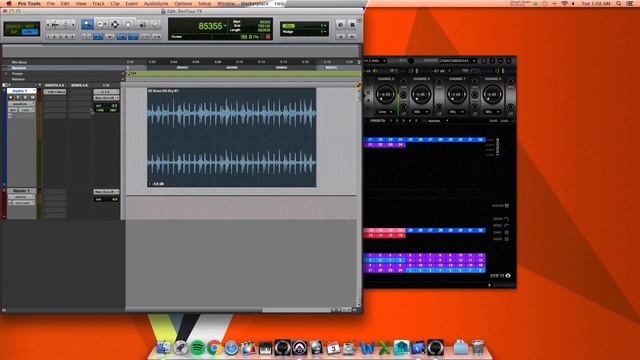This screenshot has width=640, height=360.
Task: Select the Trim tool
Action: tap(102, 24)
